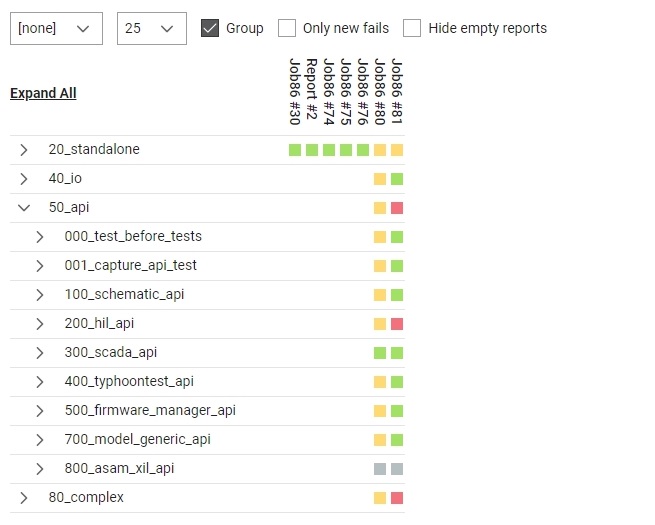Click green Job86 #30 square for 20_standalone

(x=295, y=150)
